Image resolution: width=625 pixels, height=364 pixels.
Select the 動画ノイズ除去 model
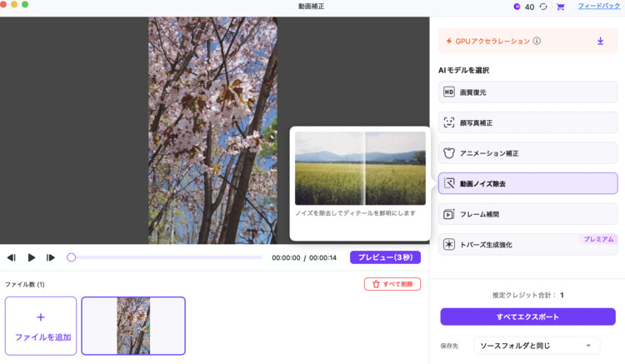point(527,183)
